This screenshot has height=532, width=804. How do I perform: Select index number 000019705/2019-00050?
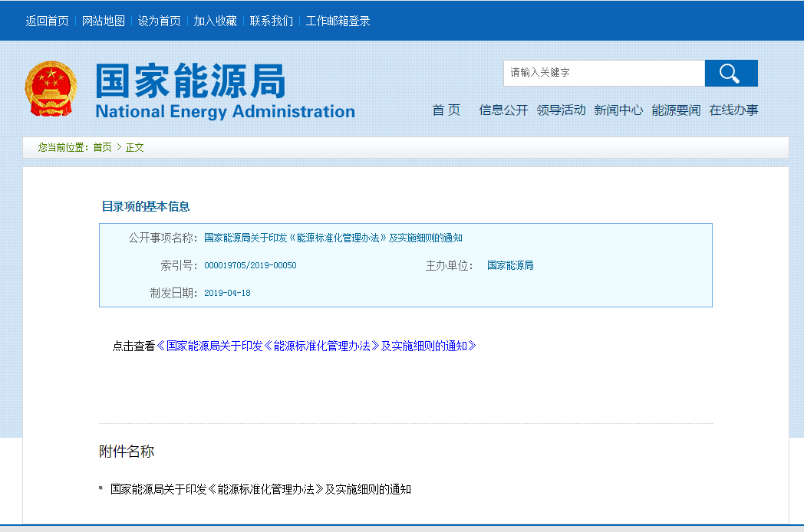coord(250,265)
